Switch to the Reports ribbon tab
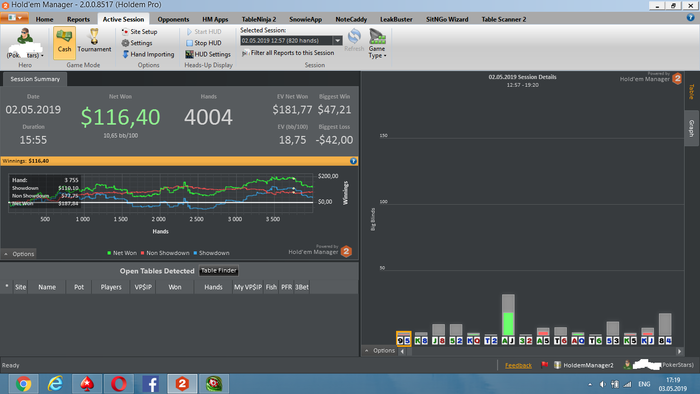This screenshot has height=394, width=700. pos(78,19)
